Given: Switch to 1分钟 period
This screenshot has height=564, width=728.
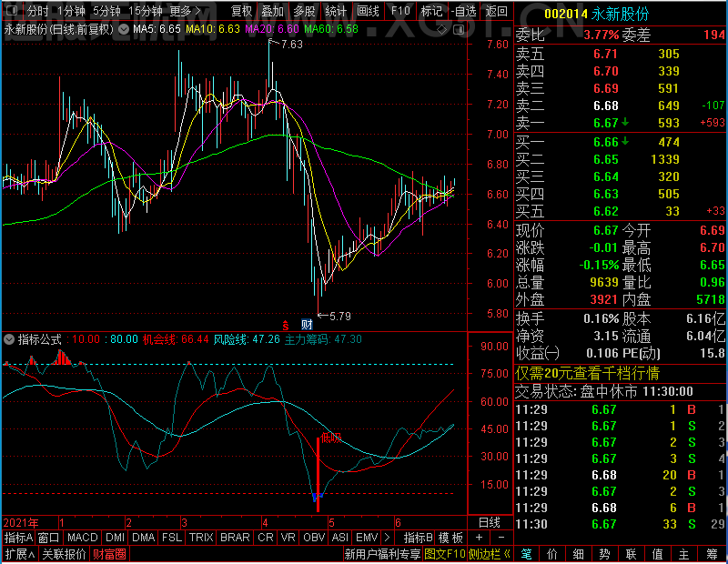Looking at the screenshot, I should coord(71,11).
